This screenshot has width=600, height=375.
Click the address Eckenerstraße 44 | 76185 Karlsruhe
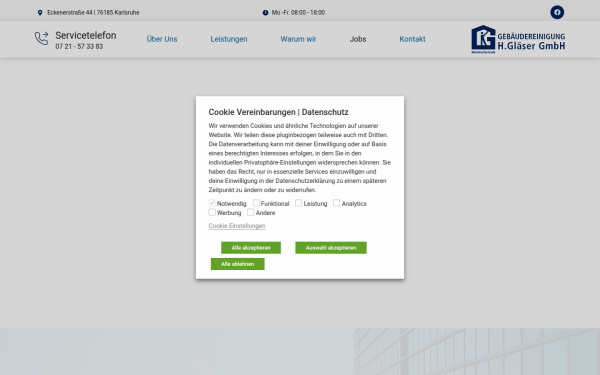click(93, 13)
